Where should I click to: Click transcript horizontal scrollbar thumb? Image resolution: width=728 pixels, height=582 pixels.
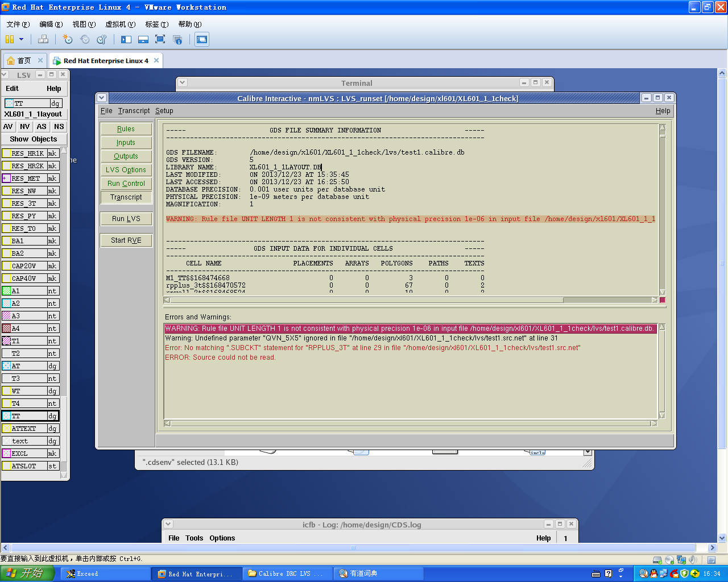pyautogui.click(x=366, y=300)
